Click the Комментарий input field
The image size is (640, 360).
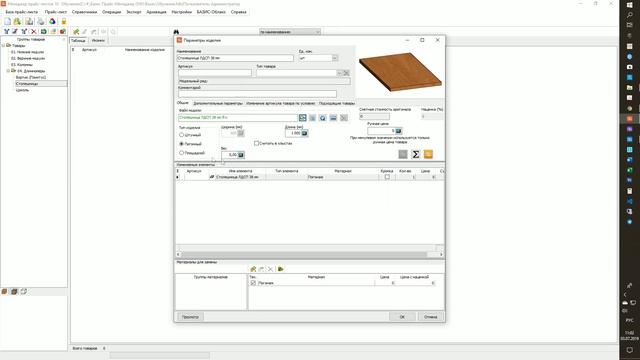[257, 94]
